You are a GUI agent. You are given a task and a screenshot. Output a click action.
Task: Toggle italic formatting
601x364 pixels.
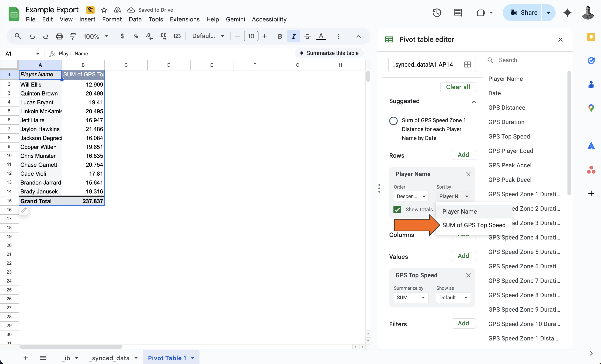(293, 36)
